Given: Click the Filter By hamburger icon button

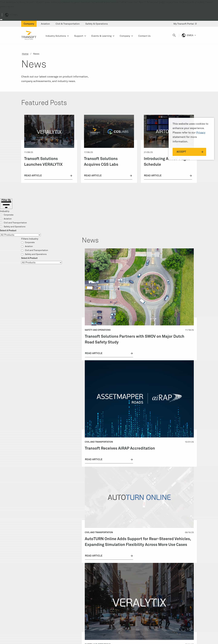Looking at the screenshot, I should pyautogui.click(x=6, y=204).
